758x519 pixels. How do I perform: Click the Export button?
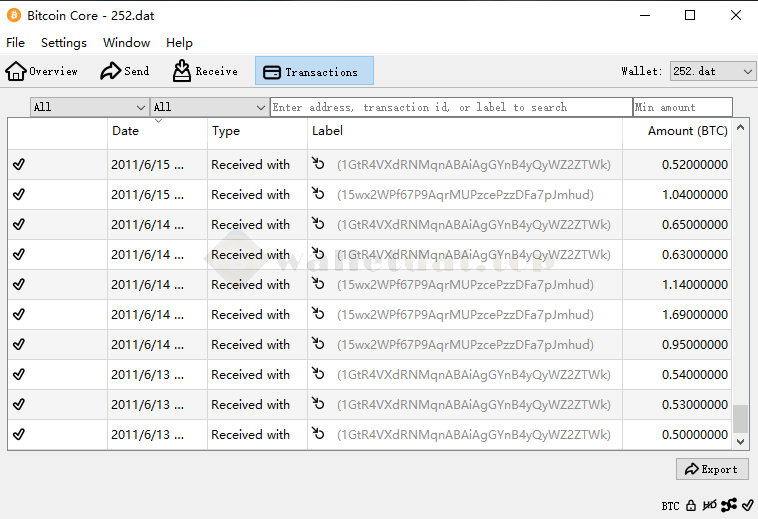(711, 469)
